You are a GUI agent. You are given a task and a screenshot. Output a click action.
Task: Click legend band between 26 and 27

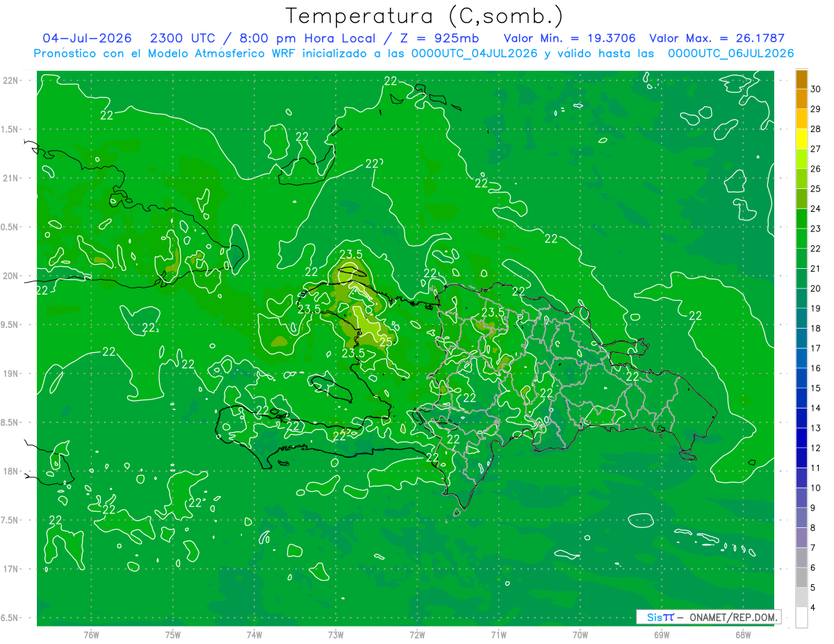[x=801, y=159]
